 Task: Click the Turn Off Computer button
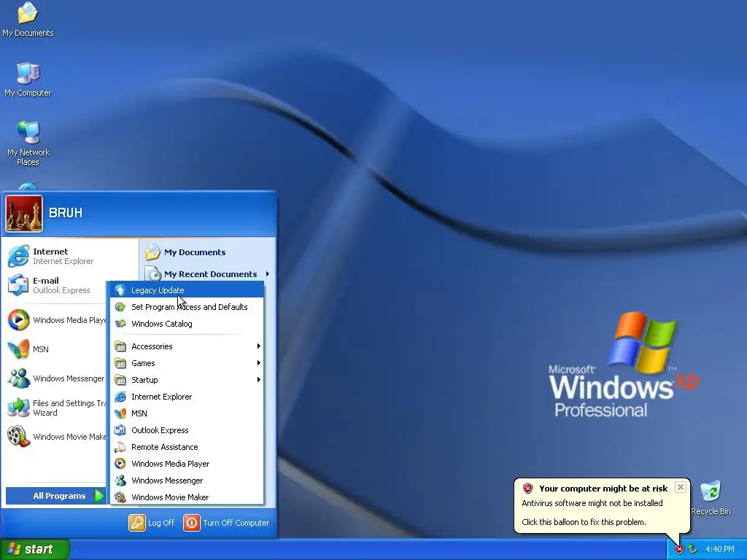(226, 523)
